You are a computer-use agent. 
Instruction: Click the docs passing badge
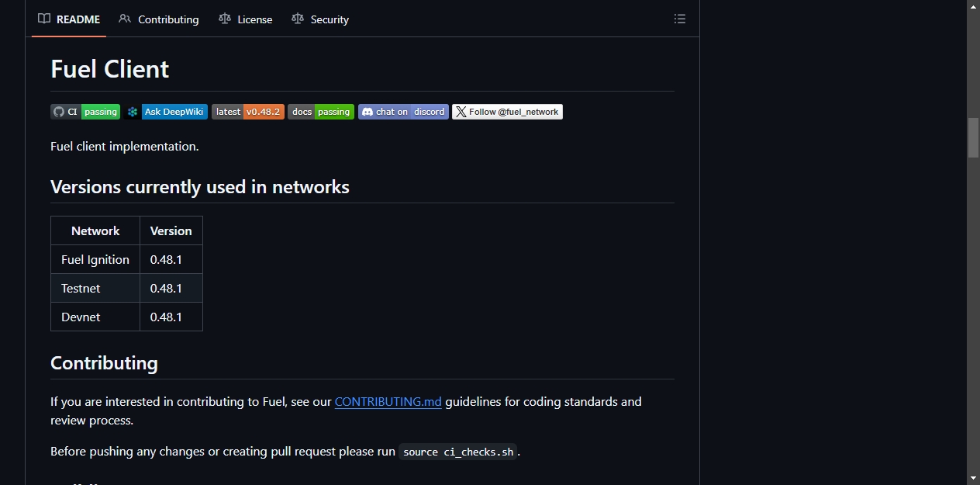(321, 112)
